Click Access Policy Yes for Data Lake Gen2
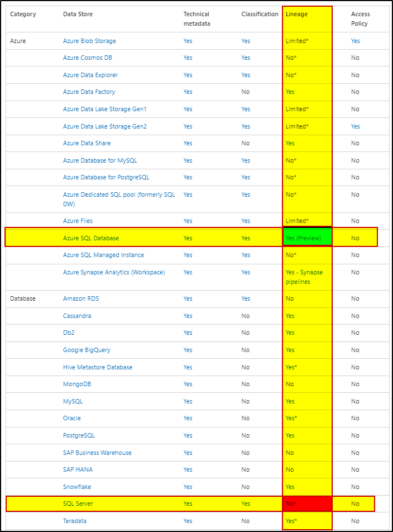 (x=356, y=126)
